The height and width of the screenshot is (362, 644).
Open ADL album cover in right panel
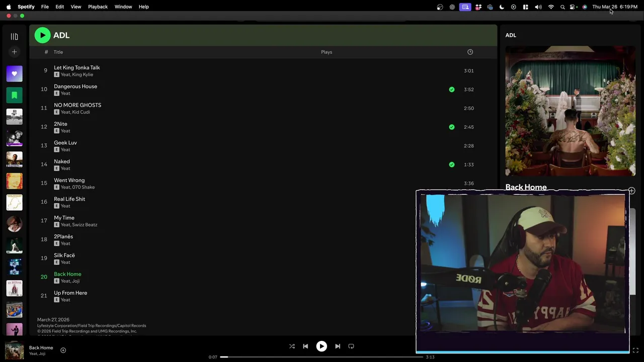pyautogui.click(x=570, y=111)
